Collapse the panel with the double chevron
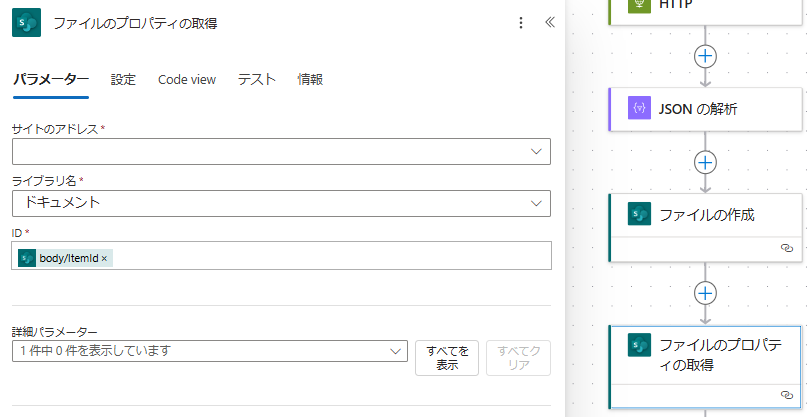The height and width of the screenshot is (417, 811). pos(550,22)
